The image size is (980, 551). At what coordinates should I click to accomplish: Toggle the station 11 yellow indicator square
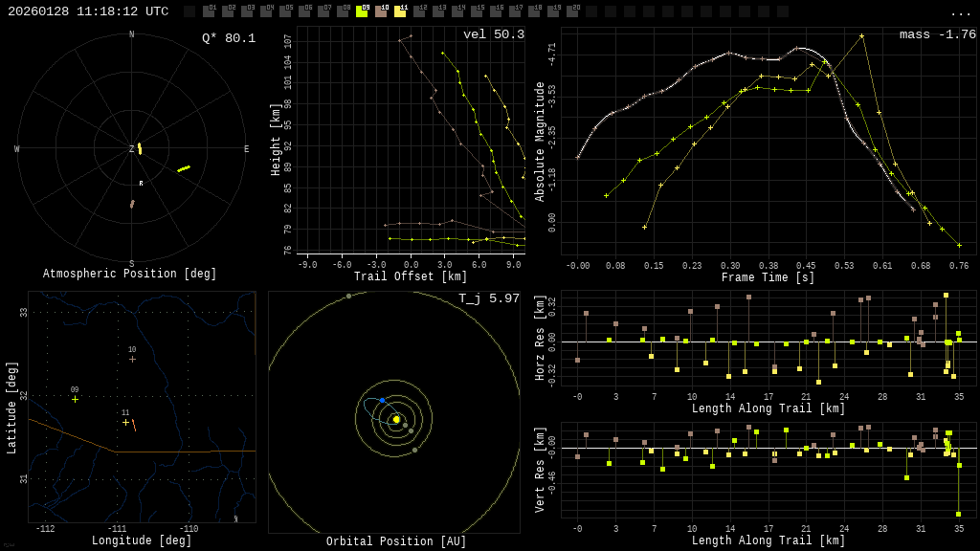(400, 11)
